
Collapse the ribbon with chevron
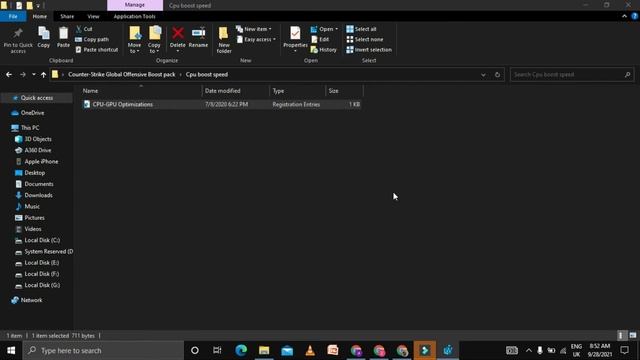pyautogui.click(x=624, y=16)
